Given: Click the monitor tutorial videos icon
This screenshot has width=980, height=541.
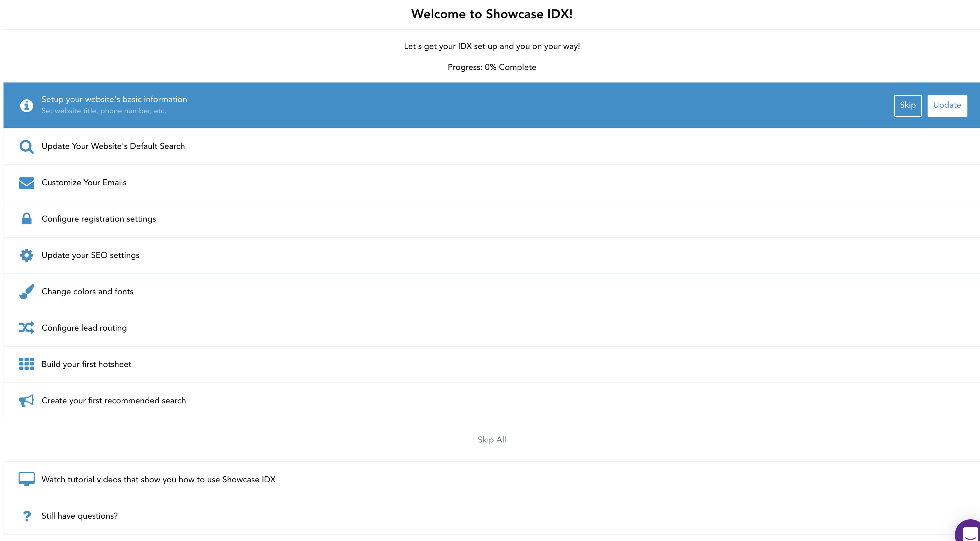Looking at the screenshot, I should coord(26,479).
